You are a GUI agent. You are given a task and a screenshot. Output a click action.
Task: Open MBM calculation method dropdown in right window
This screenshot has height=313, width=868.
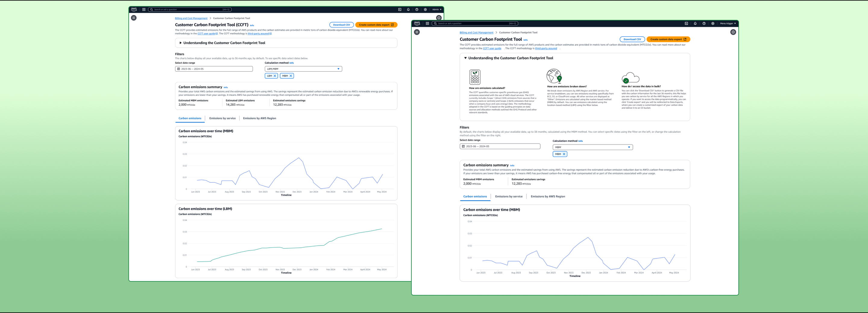tap(593, 147)
